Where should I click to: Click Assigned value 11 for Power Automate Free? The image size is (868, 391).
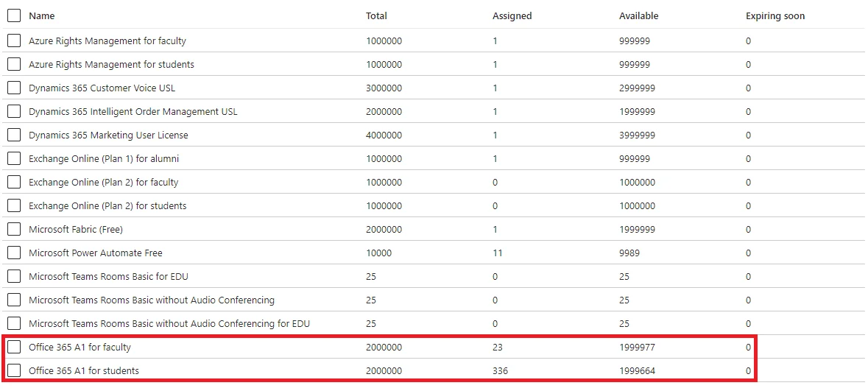pyautogui.click(x=497, y=253)
